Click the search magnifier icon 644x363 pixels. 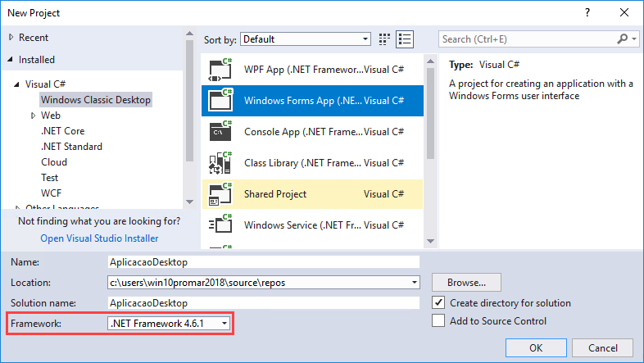pos(623,39)
